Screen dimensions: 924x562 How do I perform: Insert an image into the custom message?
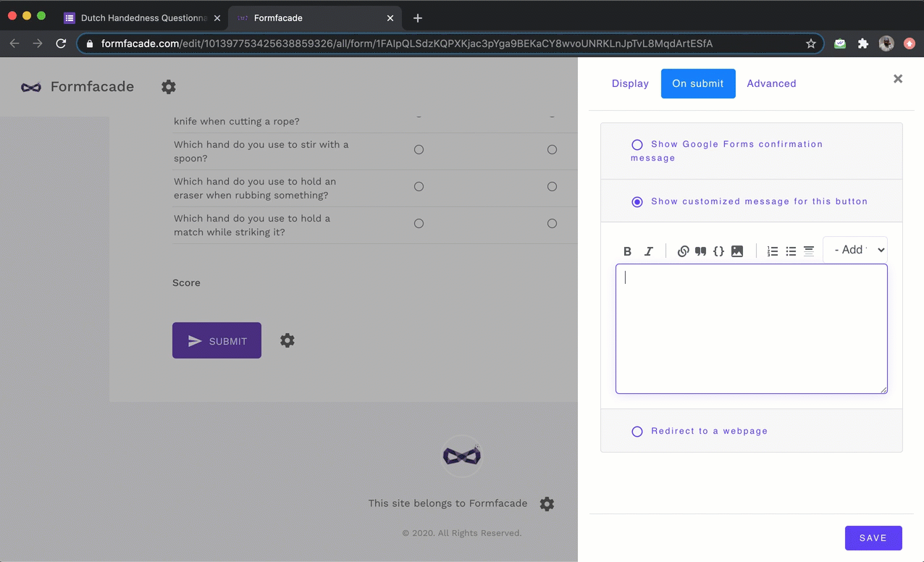point(736,251)
